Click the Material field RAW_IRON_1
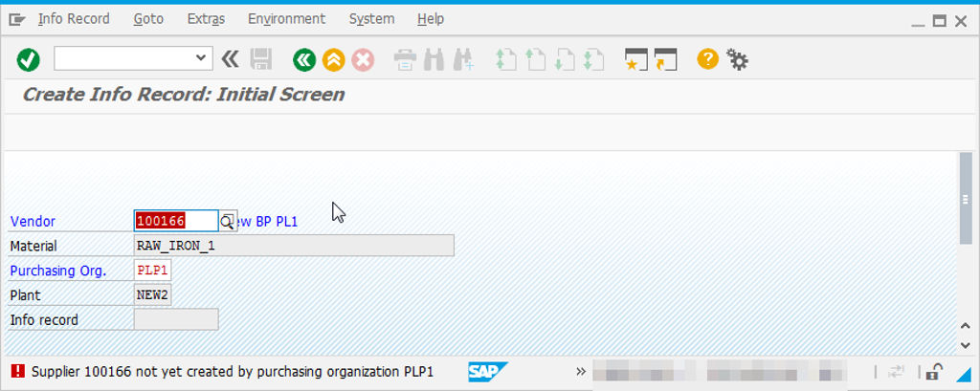The image size is (980, 391). [294, 246]
